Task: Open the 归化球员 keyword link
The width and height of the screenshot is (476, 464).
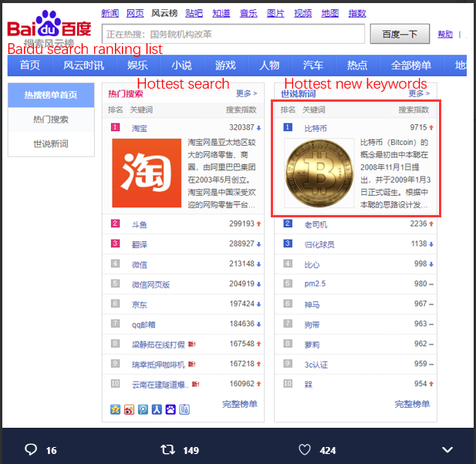Action: click(x=319, y=245)
